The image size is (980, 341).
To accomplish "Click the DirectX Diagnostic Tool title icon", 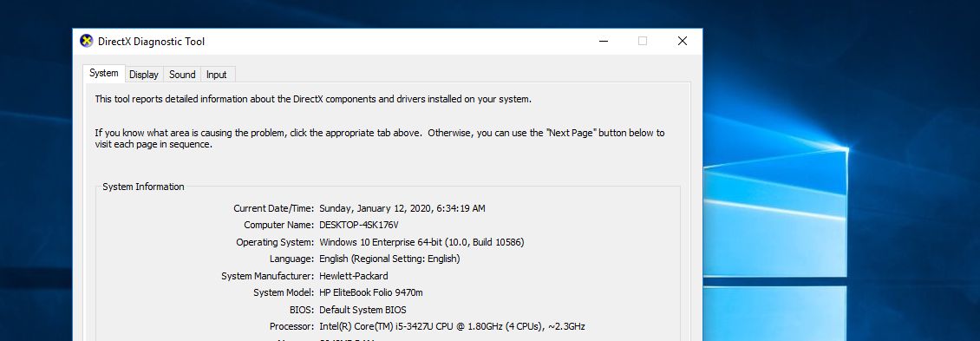I will (x=86, y=42).
